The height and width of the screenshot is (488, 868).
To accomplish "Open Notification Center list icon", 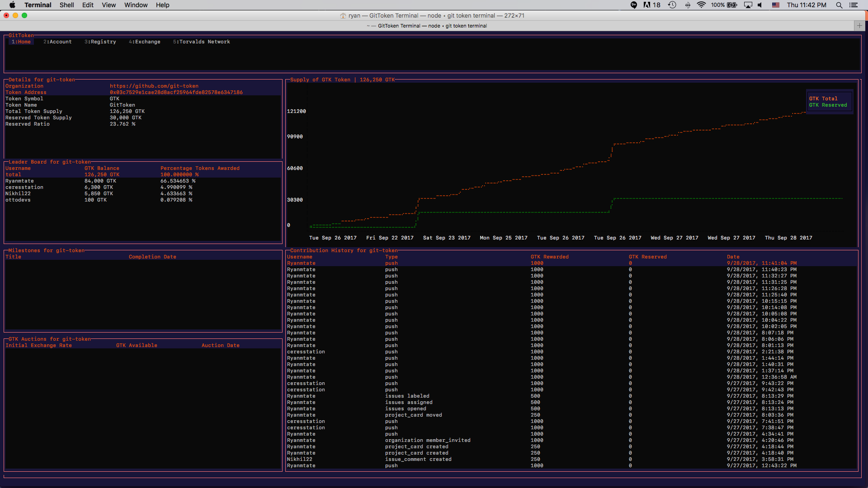I will pyautogui.click(x=854, y=5).
